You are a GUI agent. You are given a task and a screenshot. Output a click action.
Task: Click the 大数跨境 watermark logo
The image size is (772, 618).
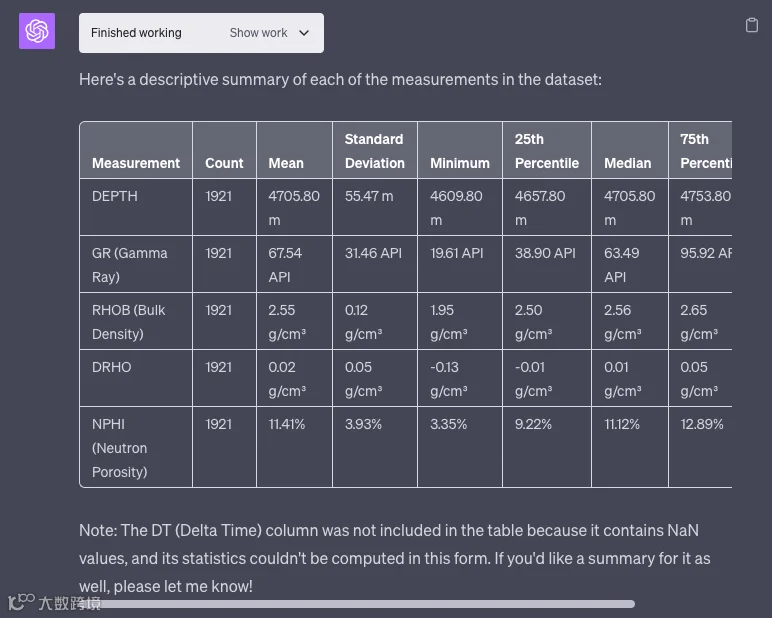pyautogui.click(x=55, y=602)
